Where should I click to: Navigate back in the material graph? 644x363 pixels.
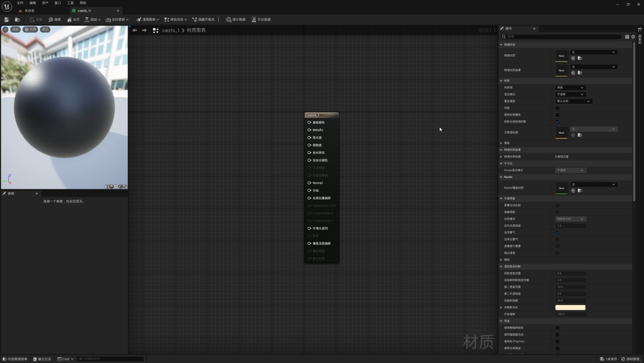pyautogui.click(x=135, y=30)
